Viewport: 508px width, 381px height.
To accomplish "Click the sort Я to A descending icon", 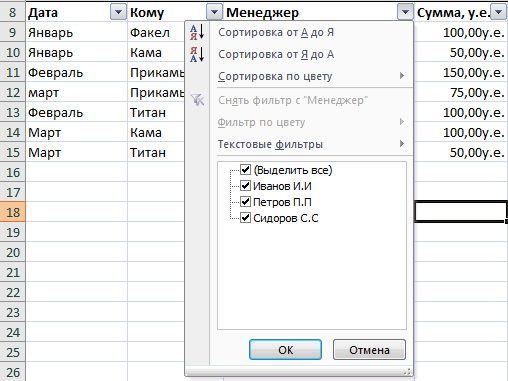I will click(197, 54).
